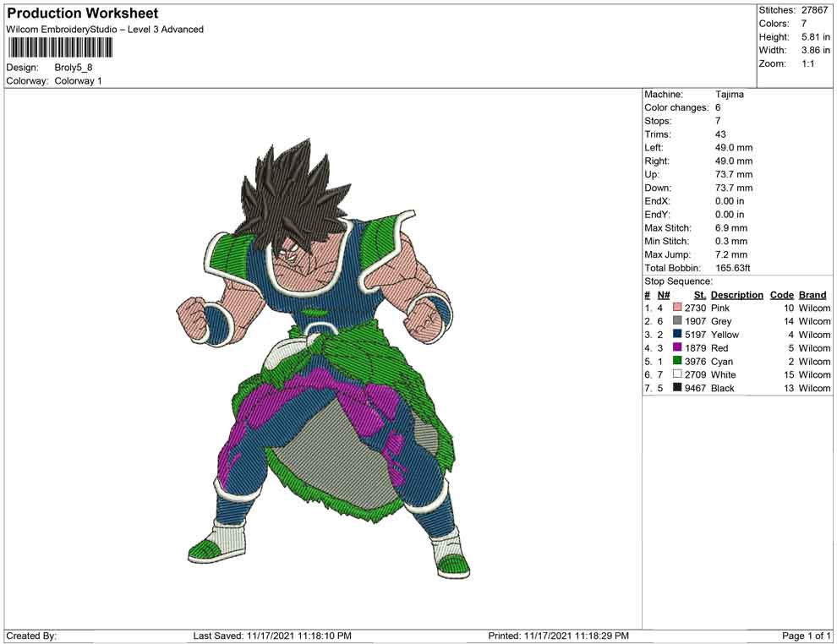The image size is (837, 644).
Task: Click the green swatch labeled Cyan
Action: pyautogui.click(x=677, y=361)
